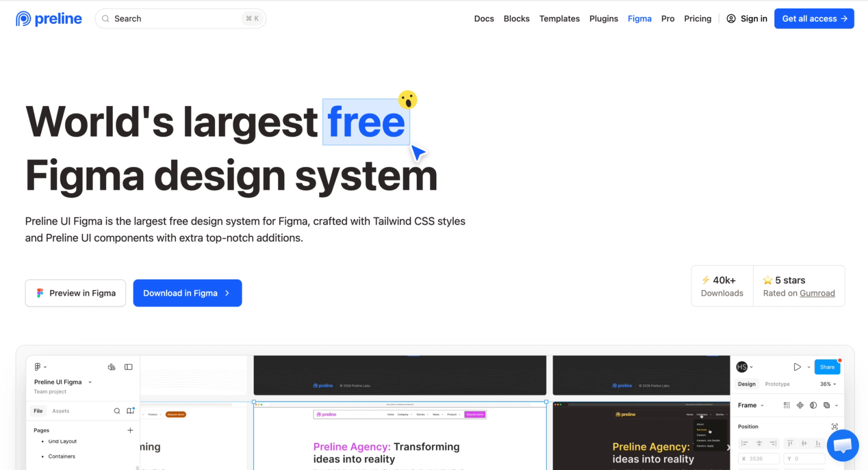This screenshot has height=470, width=868.
Task: Click the Preline logo in the header
Action: tap(49, 19)
